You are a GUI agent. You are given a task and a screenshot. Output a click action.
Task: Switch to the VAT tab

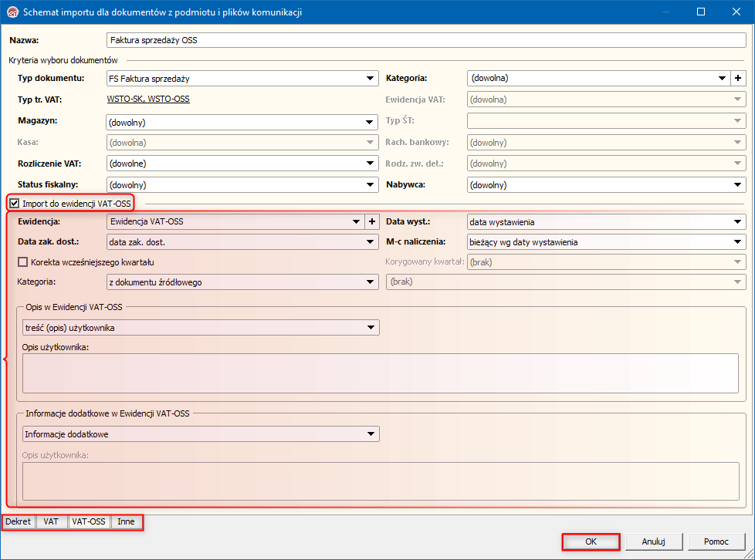(x=52, y=522)
